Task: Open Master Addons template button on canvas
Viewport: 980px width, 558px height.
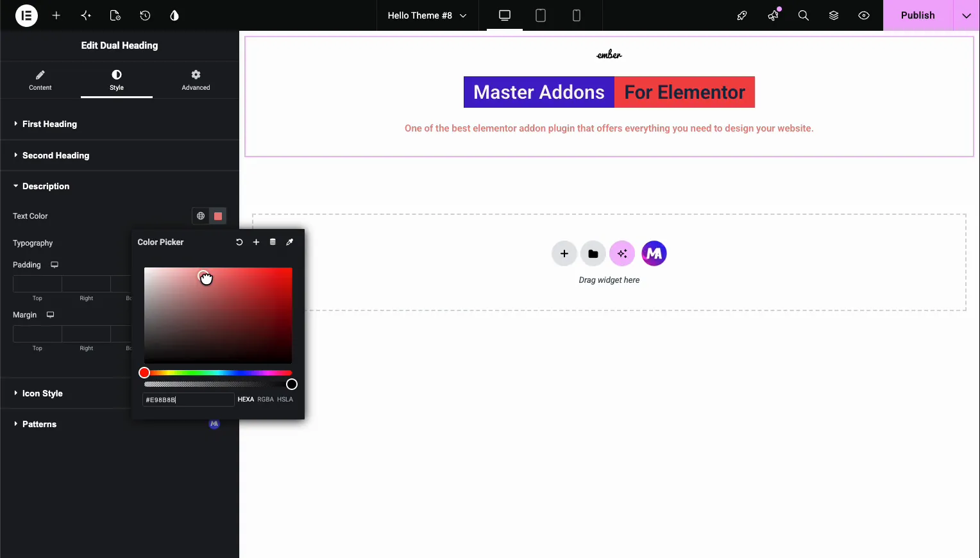Action: pyautogui.click(x=654, y=254)
